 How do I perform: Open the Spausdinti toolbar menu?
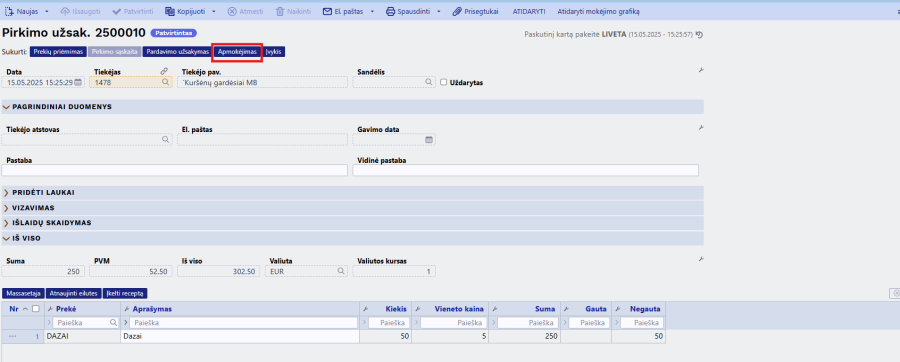click(413, 11)
